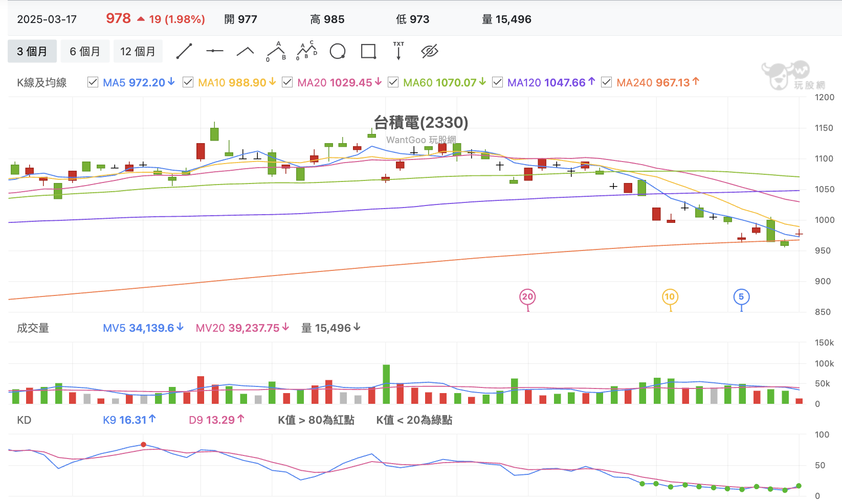Click the blue MA5 marker on chart
Screen dimensions: 842x504
point(741,296)
